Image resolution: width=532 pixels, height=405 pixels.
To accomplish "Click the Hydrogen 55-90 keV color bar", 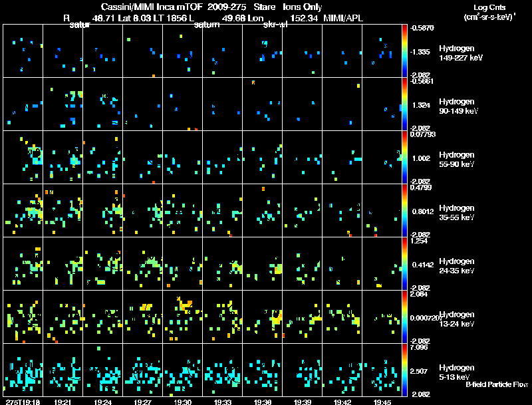I will pyautogui.click(x=404, y=158).
